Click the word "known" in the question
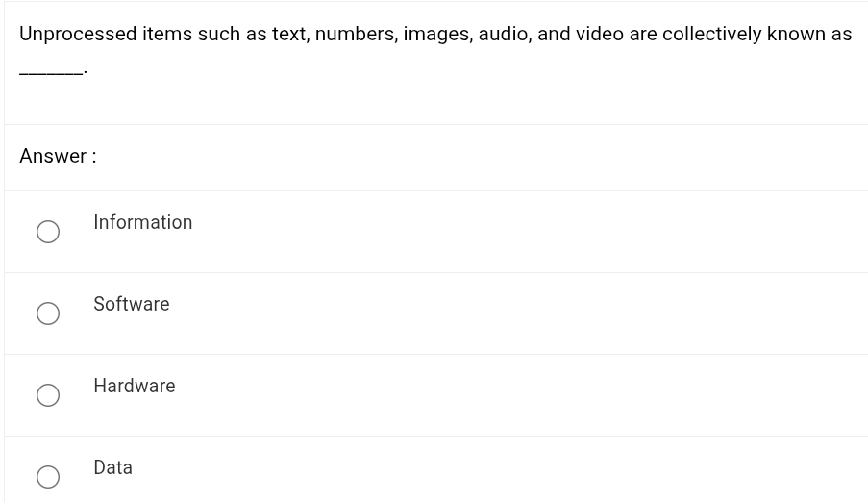 tap(796, 34)
